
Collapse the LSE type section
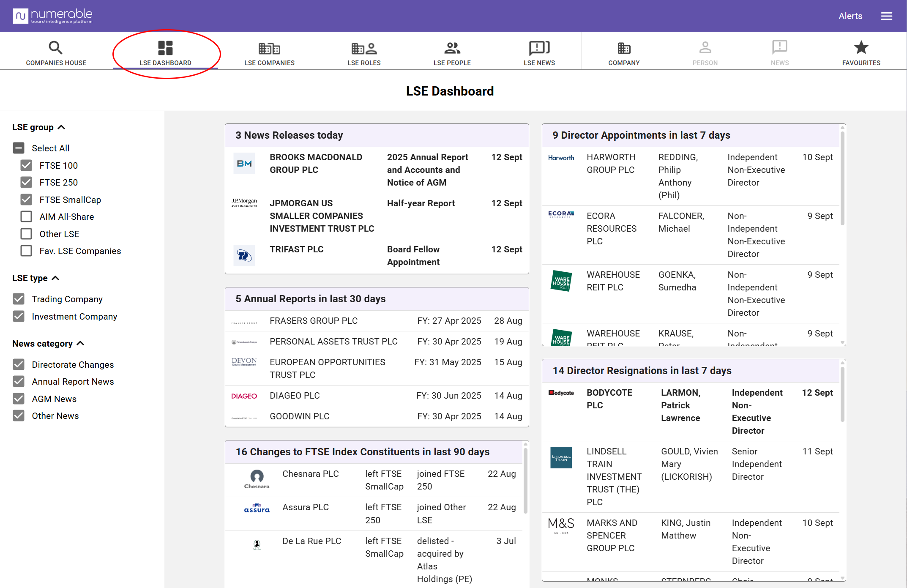click(x=55, y=278)
